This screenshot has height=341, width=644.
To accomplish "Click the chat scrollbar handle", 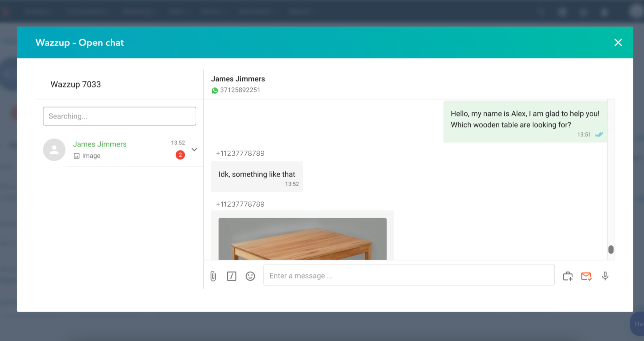I will click(611, 249).
